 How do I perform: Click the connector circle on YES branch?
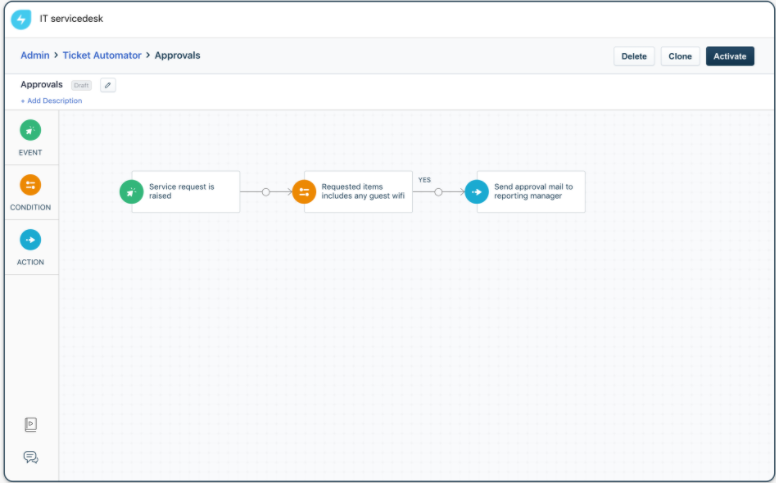coord(438,191)
